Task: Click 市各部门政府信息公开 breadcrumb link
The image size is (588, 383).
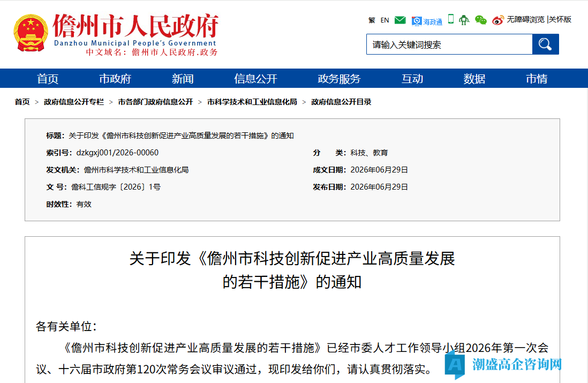Action: (x=155, y=102)
